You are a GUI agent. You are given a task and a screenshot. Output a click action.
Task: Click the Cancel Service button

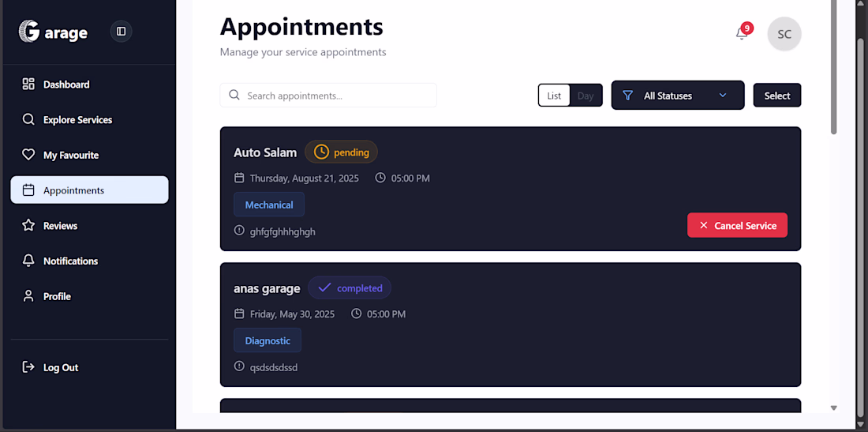(x=737, y=225)
